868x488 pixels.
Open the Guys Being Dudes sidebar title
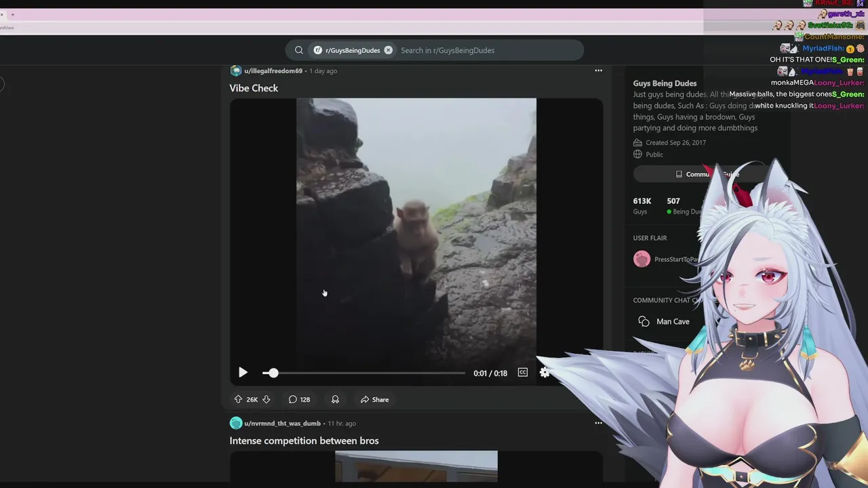pos(665,83)
